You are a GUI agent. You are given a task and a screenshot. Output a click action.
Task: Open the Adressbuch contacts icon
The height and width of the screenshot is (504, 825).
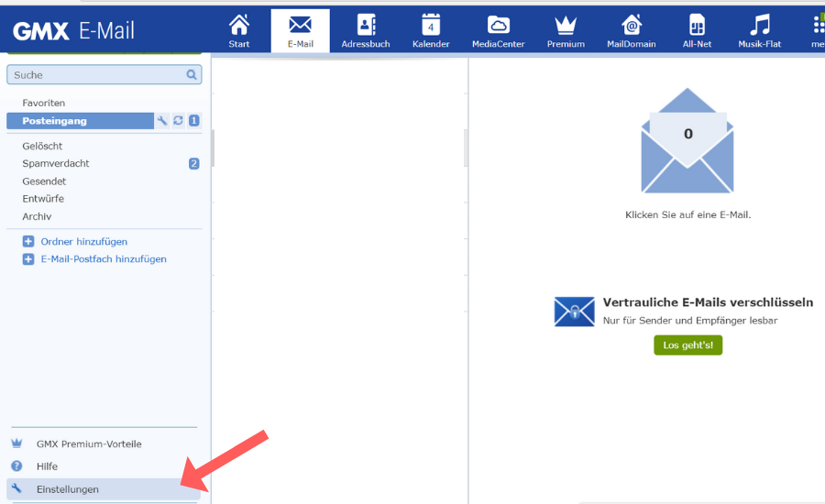(366, 26)
